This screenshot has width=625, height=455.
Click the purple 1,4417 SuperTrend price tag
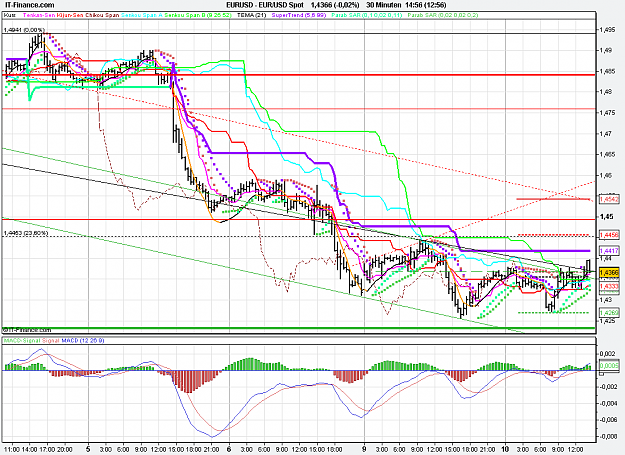[x=609, y=251]
